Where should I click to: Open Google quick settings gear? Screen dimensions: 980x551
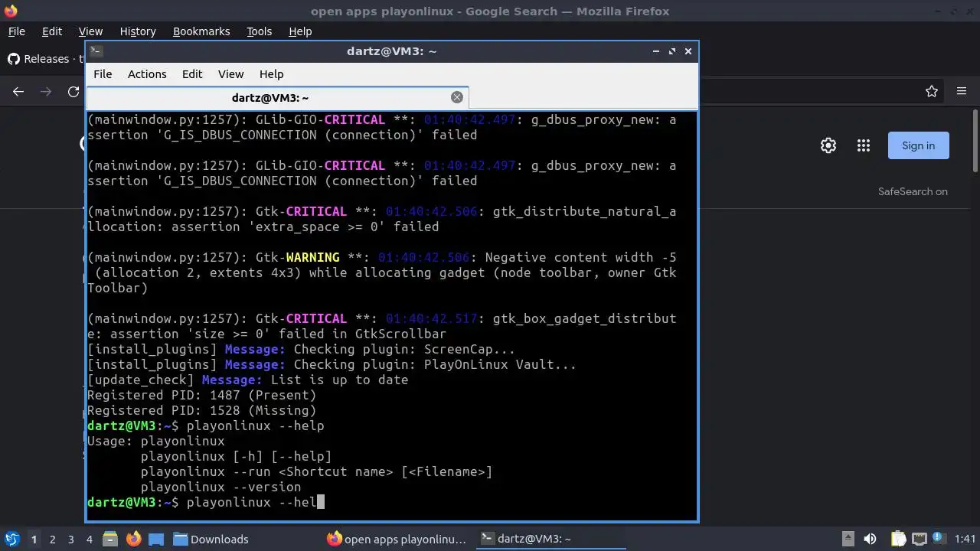pyautogui.click(x=828, y=145)
